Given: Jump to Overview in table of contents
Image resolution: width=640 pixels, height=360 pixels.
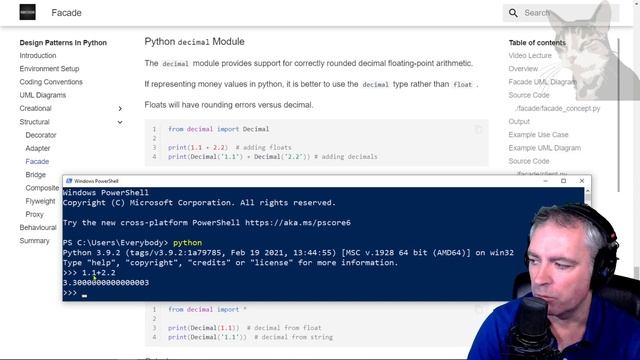Looking at the screenshot, I should 523,69.
